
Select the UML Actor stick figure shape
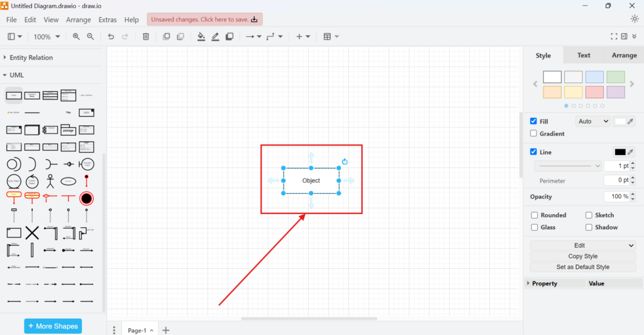tap(50, 182)
